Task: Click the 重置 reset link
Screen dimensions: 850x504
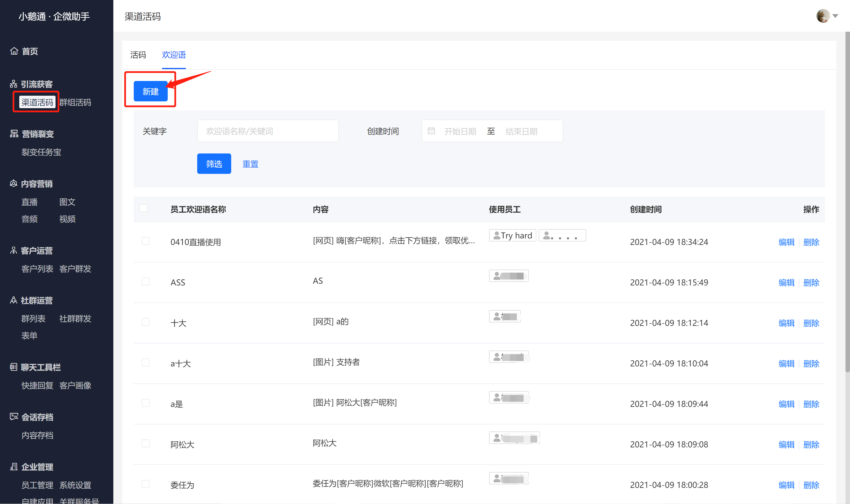Action: point(250,164)
